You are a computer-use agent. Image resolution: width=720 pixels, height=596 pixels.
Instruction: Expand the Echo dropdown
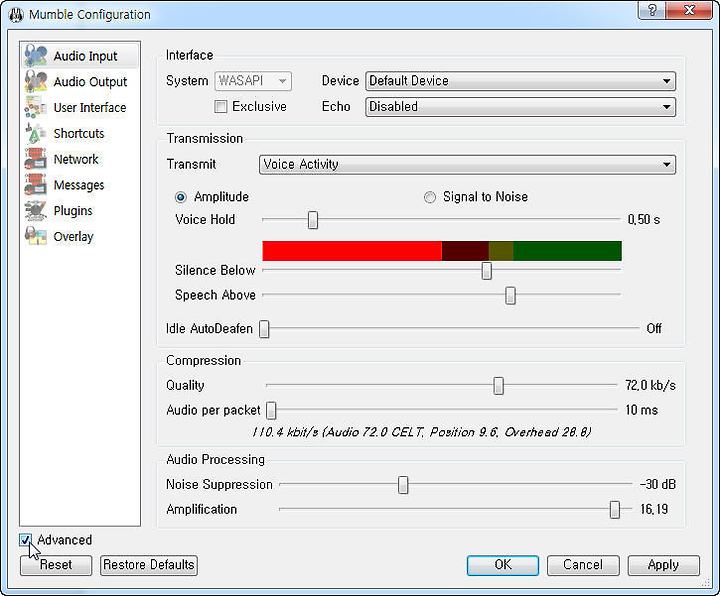[x=520, y=107]
